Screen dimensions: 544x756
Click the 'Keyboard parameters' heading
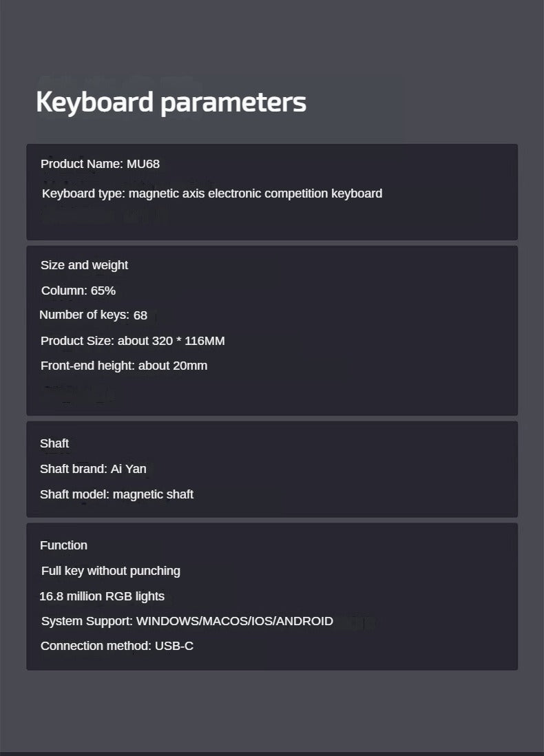171,102
